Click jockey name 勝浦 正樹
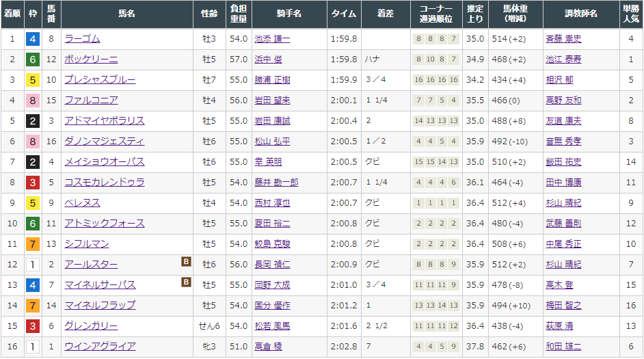Image resolution: width=644 pixels, height=359 pixels. 272,80
